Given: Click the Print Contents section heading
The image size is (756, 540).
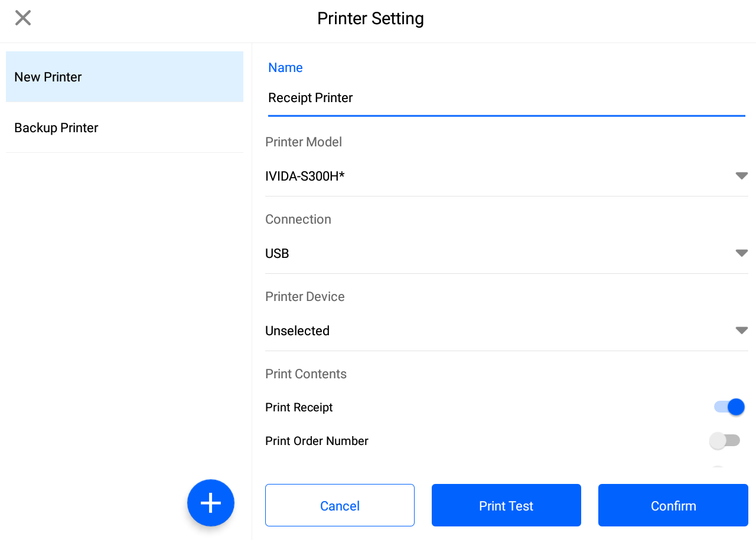Looking at the screenshot, I should click(x=305, y=374).
